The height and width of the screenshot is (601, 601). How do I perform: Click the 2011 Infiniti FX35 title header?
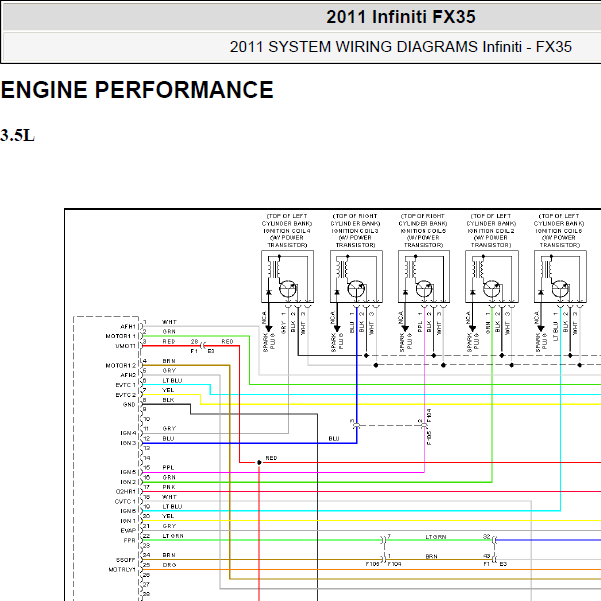[x=401, y=17]
